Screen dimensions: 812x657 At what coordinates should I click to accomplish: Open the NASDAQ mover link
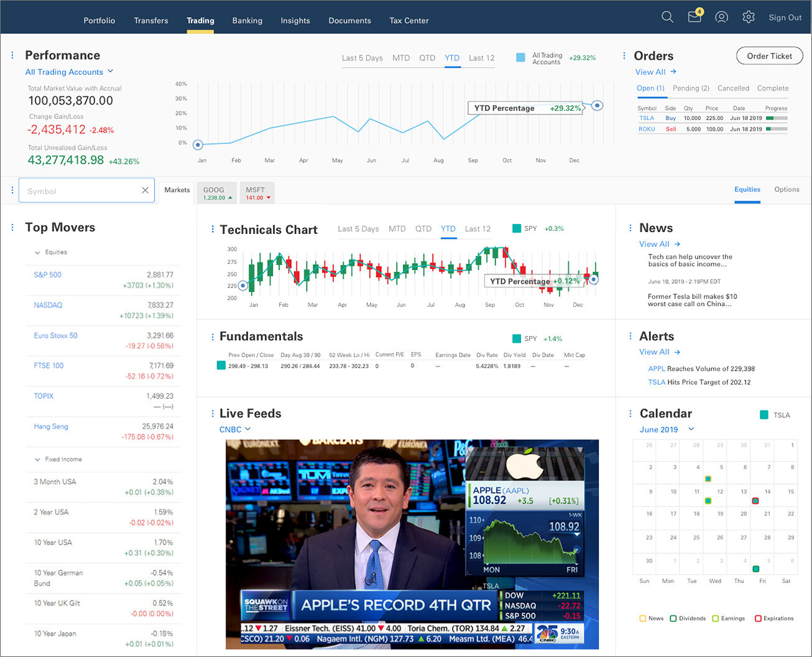tap(48, 305)
